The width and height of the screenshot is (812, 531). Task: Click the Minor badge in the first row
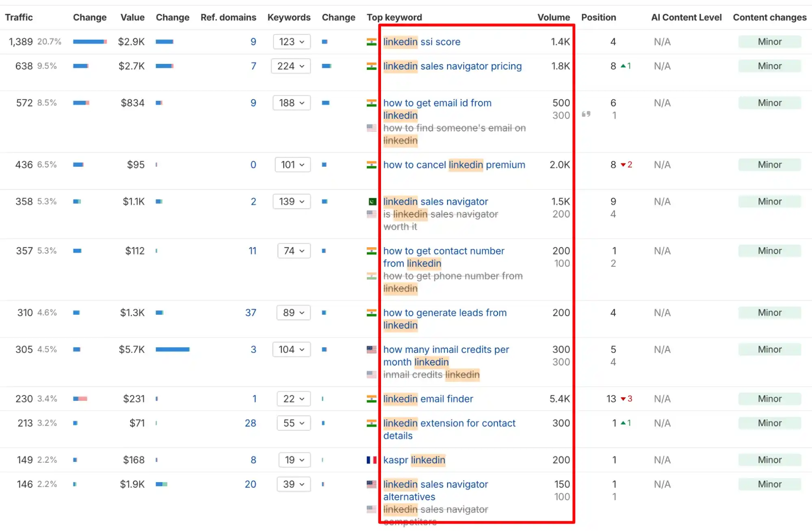769,42
